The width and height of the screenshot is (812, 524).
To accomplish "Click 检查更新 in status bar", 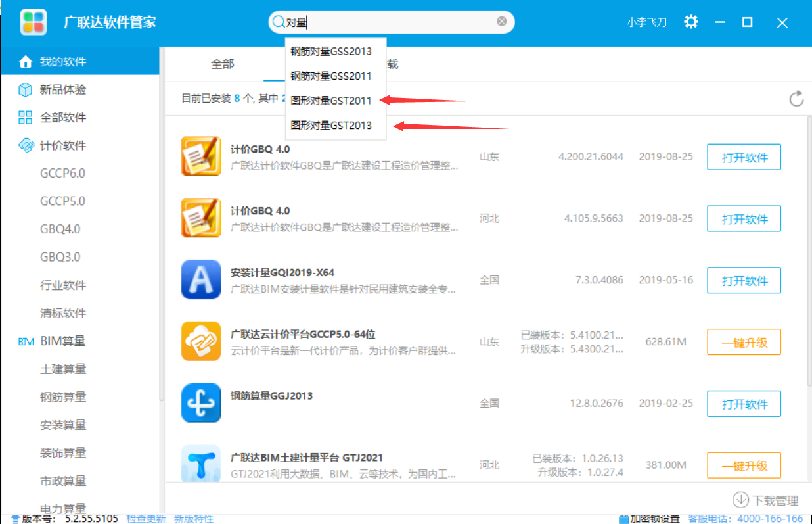I will coord(146,519).
